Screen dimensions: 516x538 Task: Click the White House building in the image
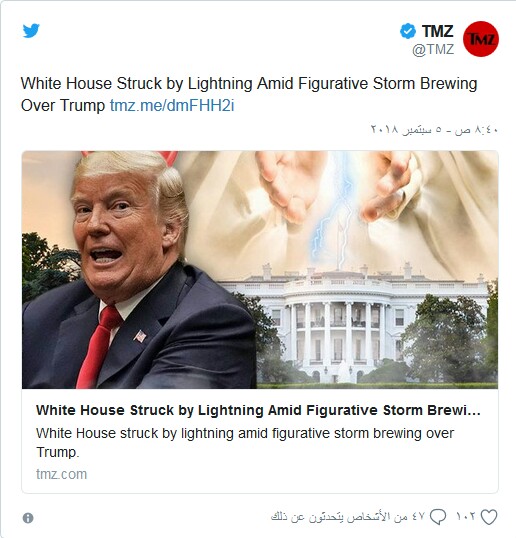point(353,323)
